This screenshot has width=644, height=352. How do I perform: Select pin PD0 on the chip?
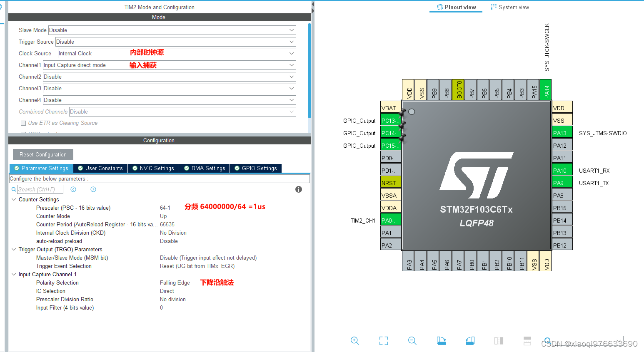coord(391,157)
